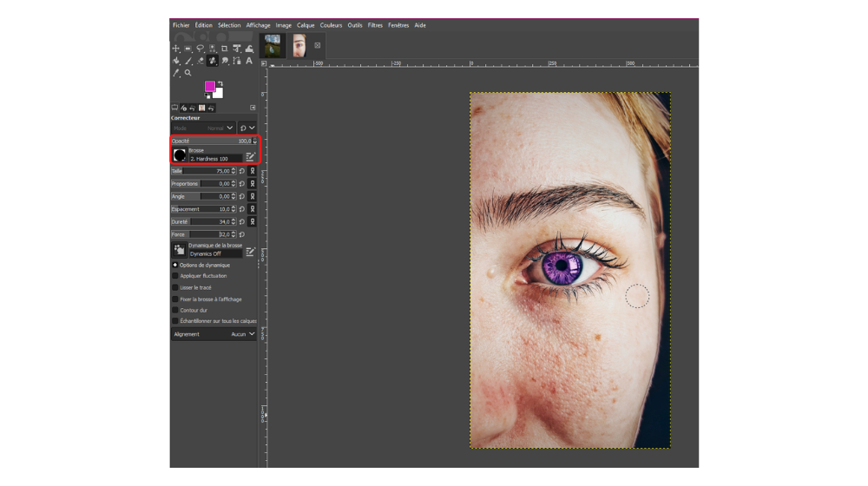
Task: Select the Smudge tool
Action: 225,61
